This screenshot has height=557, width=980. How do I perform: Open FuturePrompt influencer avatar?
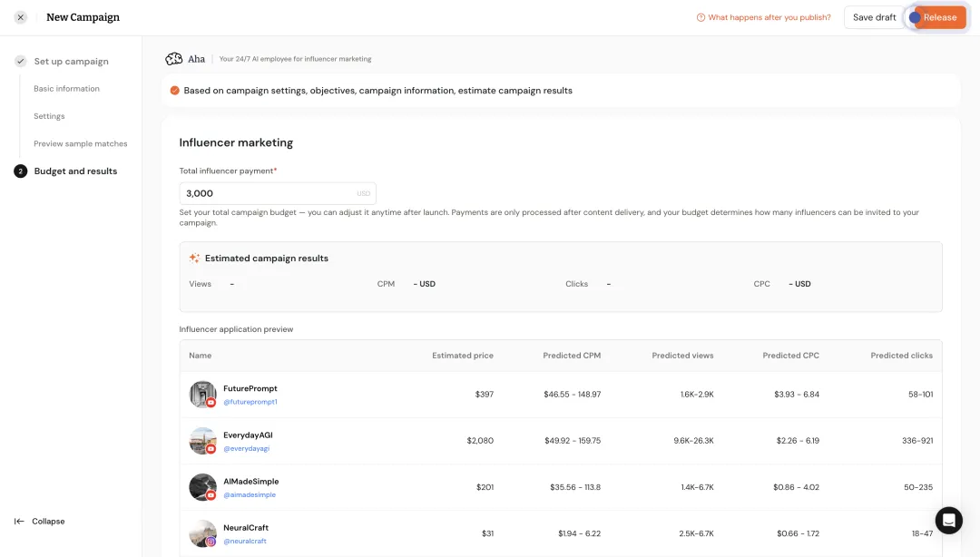[202, 394]
